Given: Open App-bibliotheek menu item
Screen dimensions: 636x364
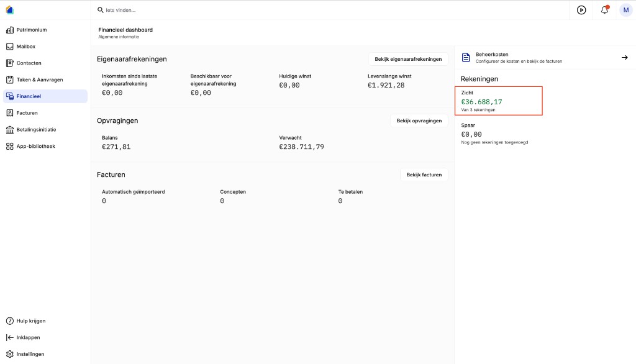Looking at the screenshot, I should pyautogui.click(x=45, y=147).
